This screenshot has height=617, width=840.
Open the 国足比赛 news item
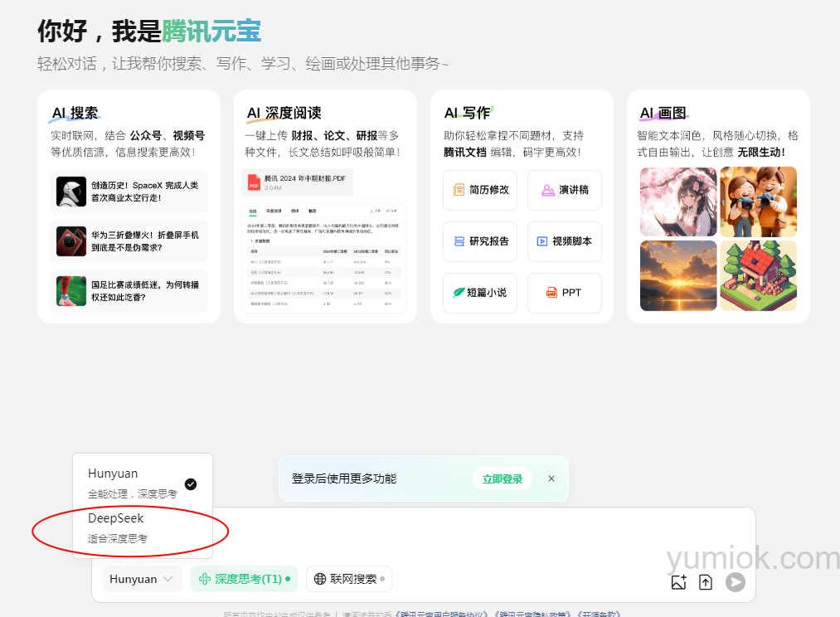coord(129,291)
